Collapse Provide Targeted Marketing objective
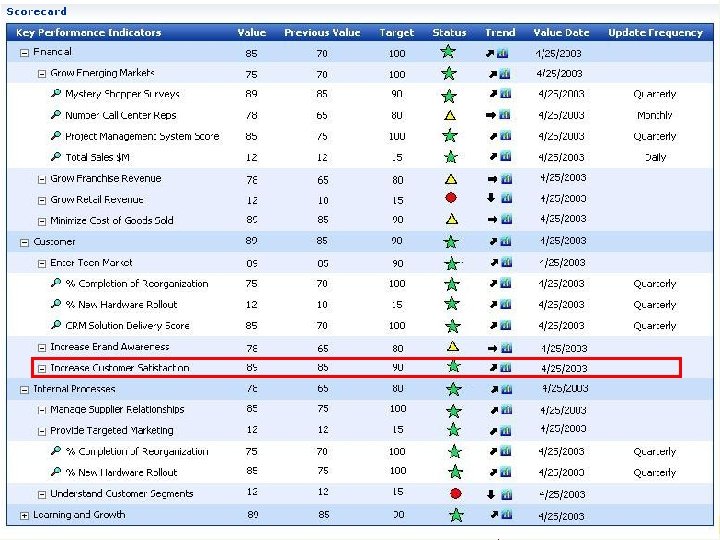Image resolution: width=720 pixels, height=540 pixels. pos(42,432)
